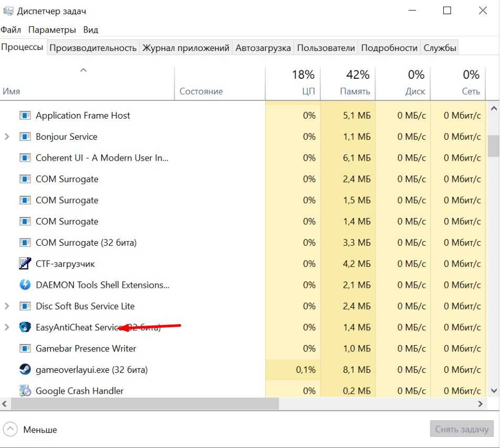Image resolution: width=501 pixels, height=448 pixels.
Task: Click the Google Crash Handler icon
Action: (25, 391)
